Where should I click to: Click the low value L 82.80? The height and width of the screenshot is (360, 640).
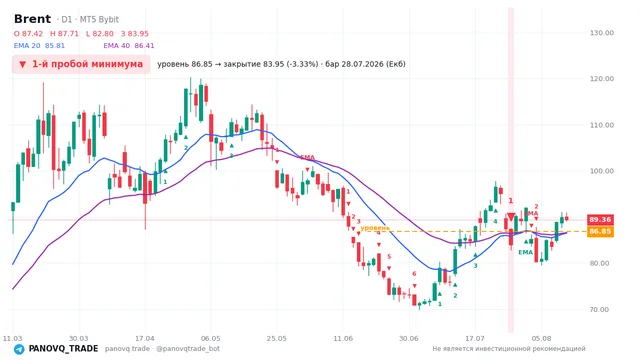click(100, 33)
